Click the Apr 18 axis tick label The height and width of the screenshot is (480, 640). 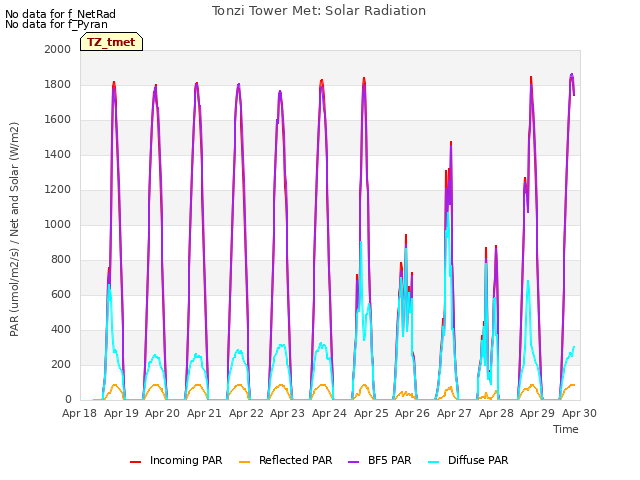pyautogui.click(x=79, y=413)
